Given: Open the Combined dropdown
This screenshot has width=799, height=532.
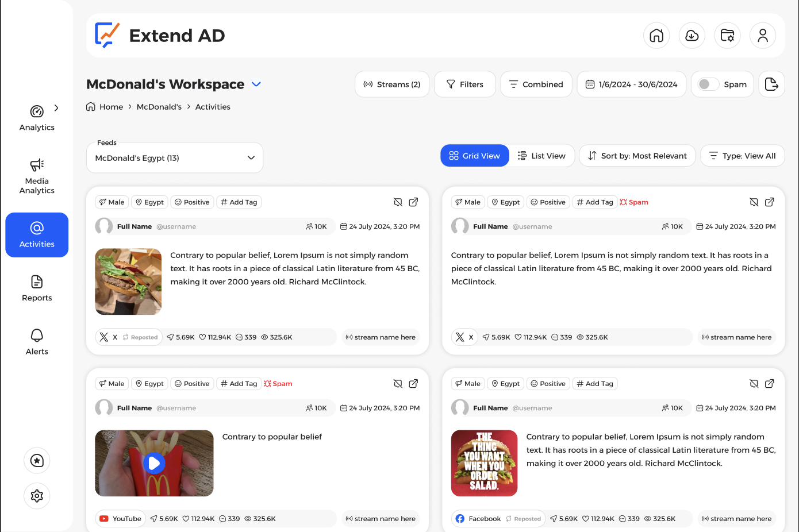Looking at the screenshot, I should click(x=536, y=84).
